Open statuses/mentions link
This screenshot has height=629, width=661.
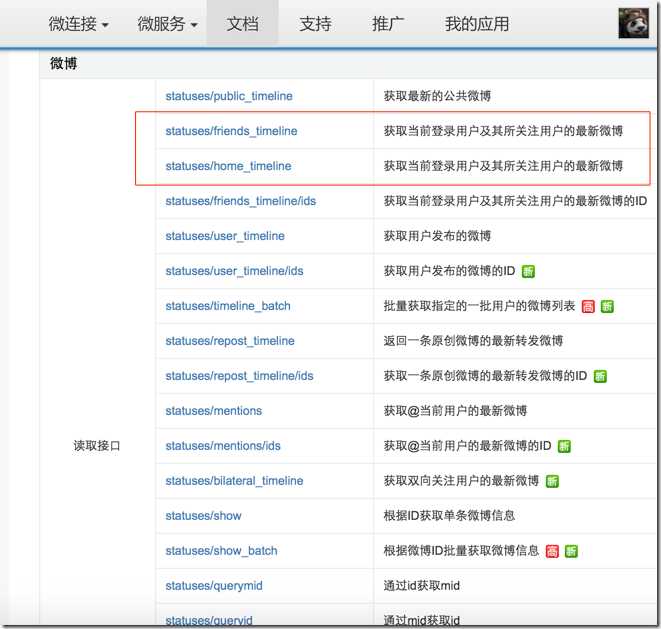click(214, 411)
